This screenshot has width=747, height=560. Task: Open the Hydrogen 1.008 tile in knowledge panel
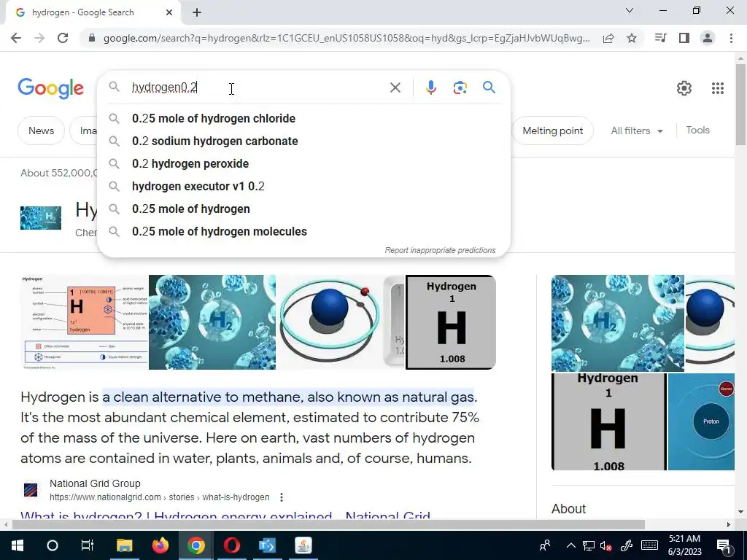[609, 422]
